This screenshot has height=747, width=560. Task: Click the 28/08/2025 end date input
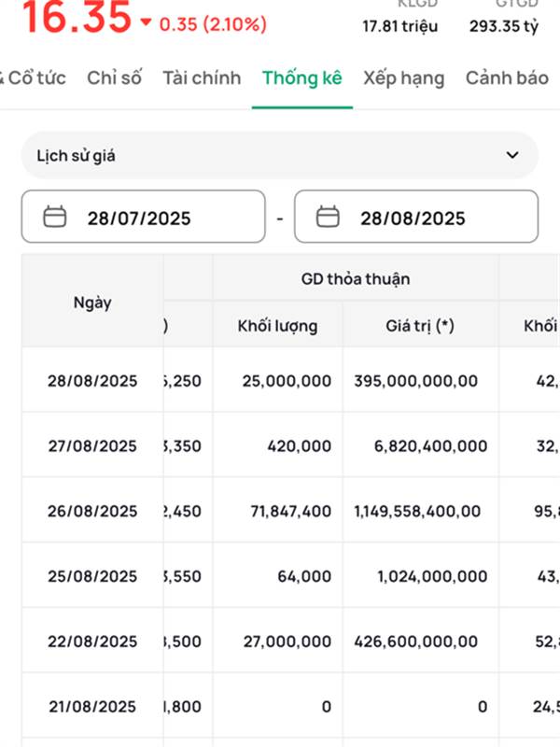tap(413, 218)
